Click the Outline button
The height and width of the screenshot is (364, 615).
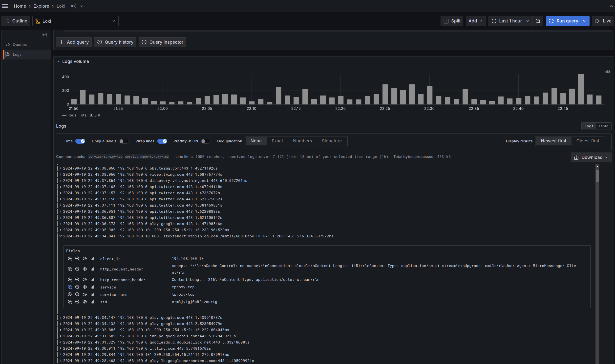click(16, 21)
